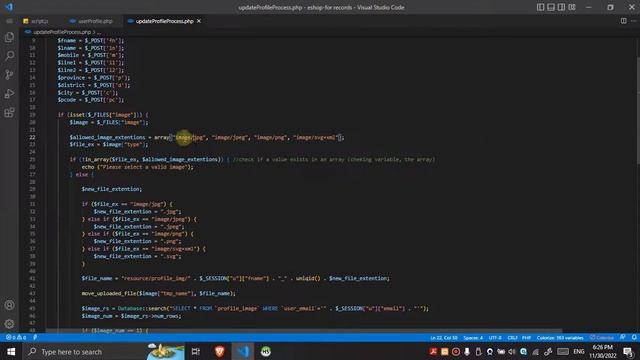
Task: Open the clock showing 6:26 PM
Action: click(x=602, y=351)
